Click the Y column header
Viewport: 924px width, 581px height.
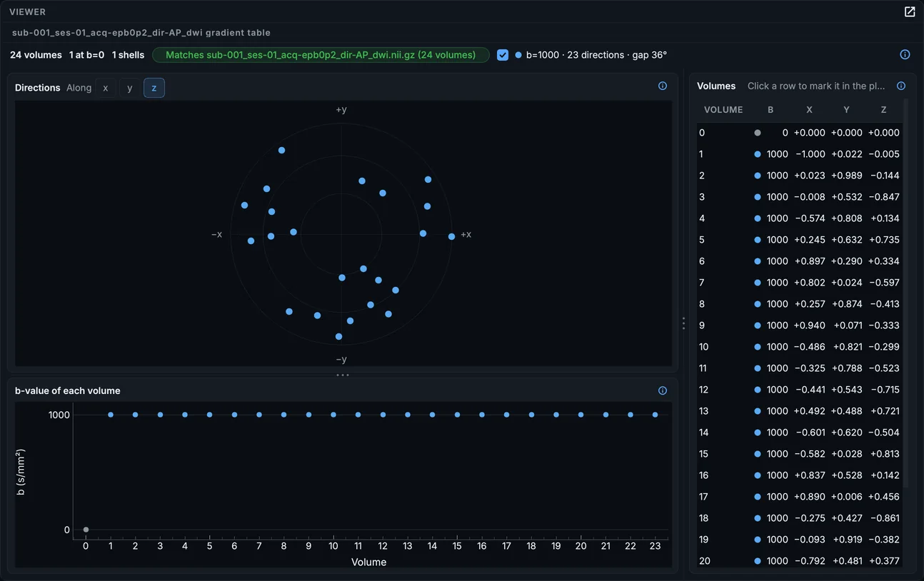click(846, 110)
